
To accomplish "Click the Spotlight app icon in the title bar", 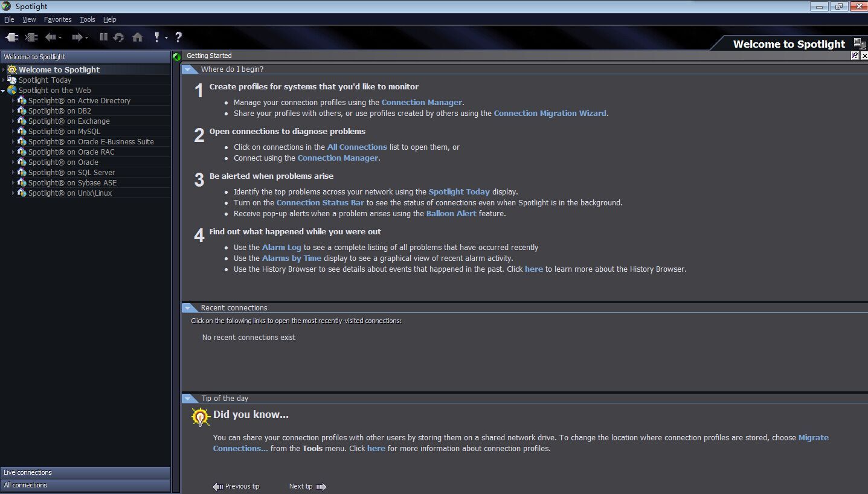I will point(7,6).
